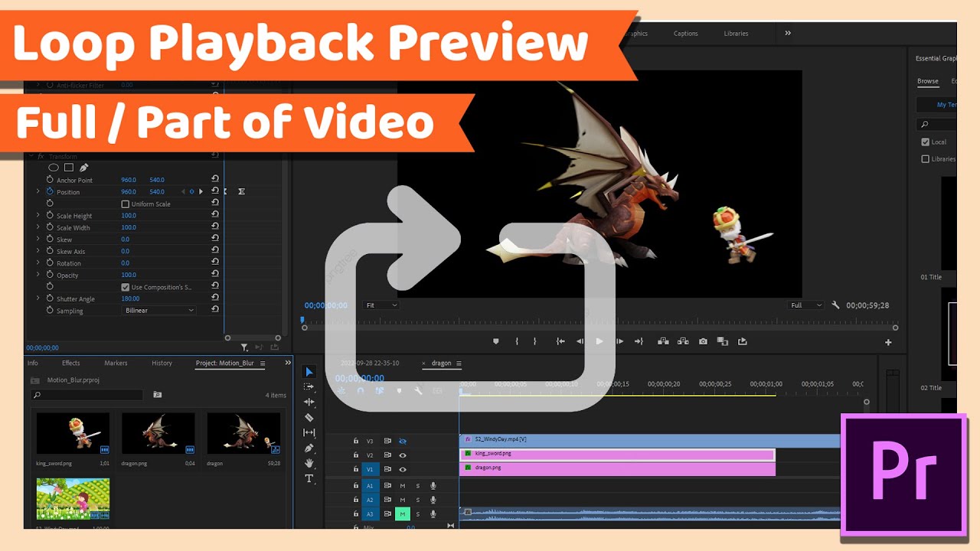The width and height of the screenshot is (980, 551).
Task: Open the Fit zoom level dropdown
Action: [x=381, y=305]
